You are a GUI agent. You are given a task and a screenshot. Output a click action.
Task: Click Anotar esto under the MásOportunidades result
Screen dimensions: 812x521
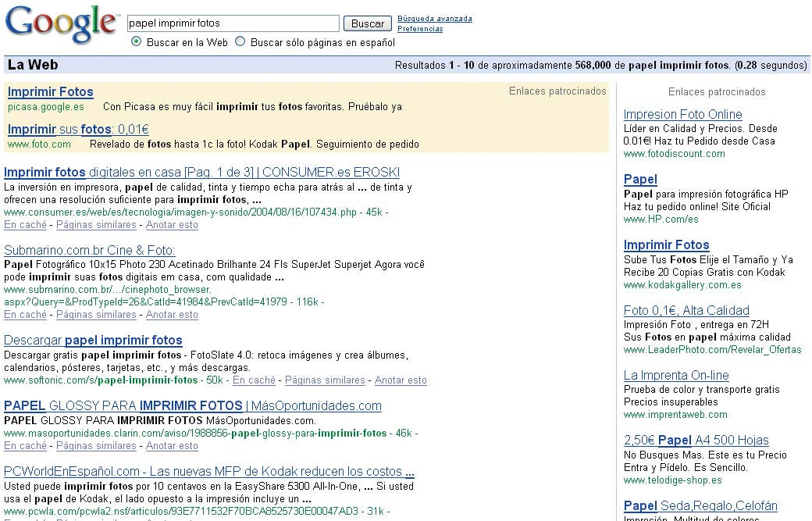click(x=172, y=446)
